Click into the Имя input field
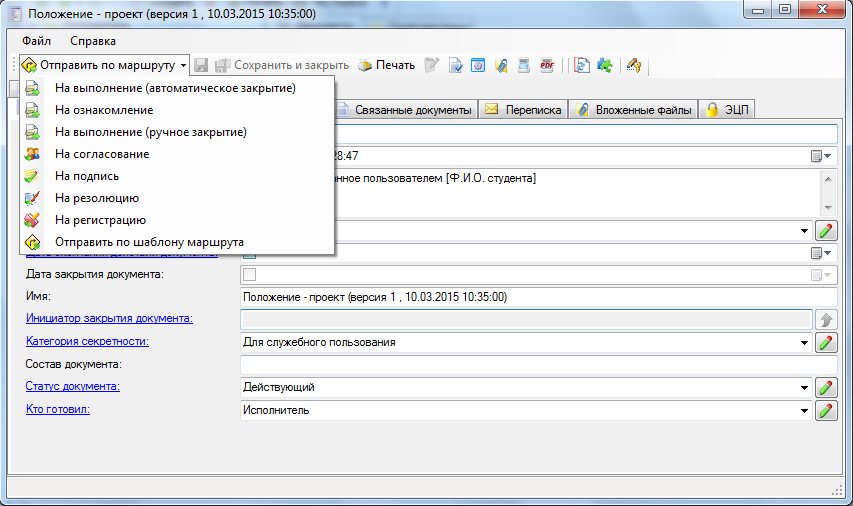 tap(539, 297)
